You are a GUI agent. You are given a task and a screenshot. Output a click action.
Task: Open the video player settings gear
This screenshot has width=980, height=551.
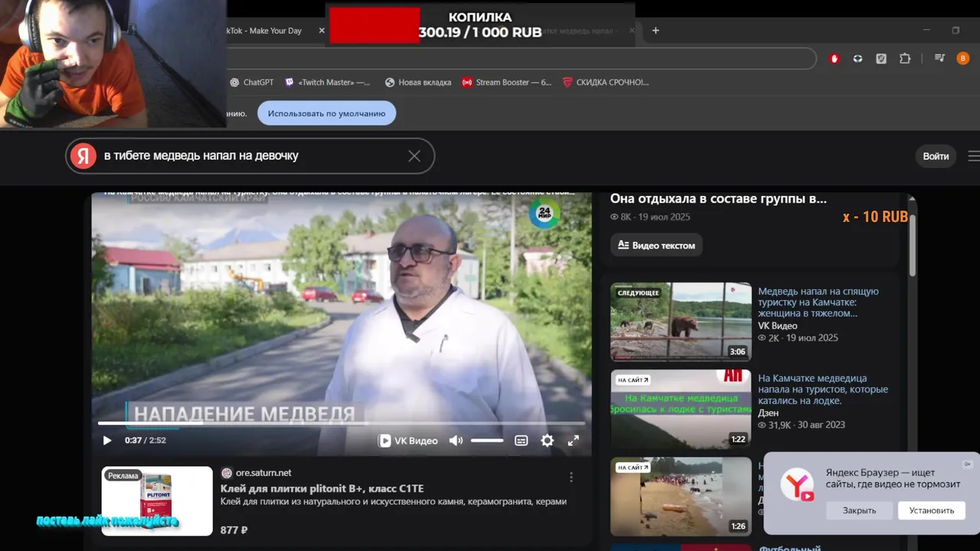tap(547, 441)
